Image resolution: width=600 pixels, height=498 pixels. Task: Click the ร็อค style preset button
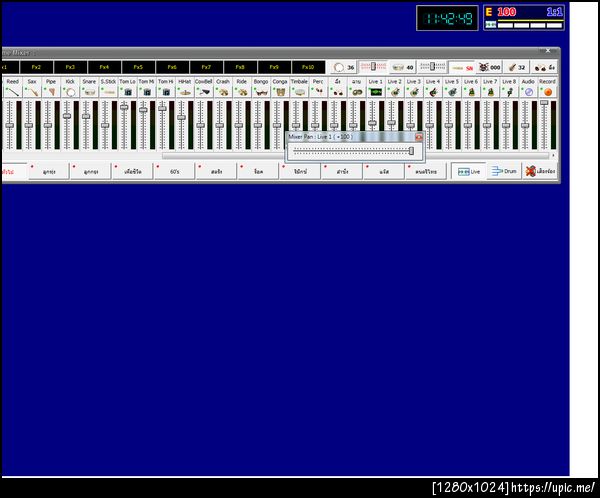coord(258,171)
